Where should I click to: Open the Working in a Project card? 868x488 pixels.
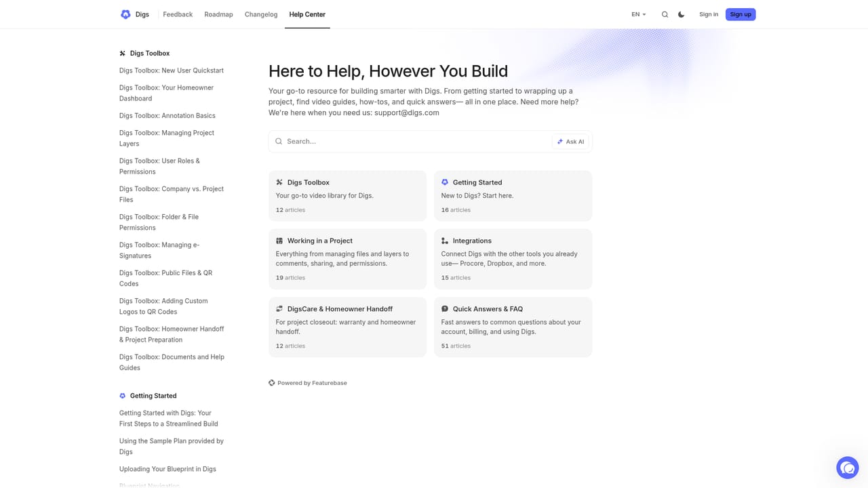tap(347, 259)
